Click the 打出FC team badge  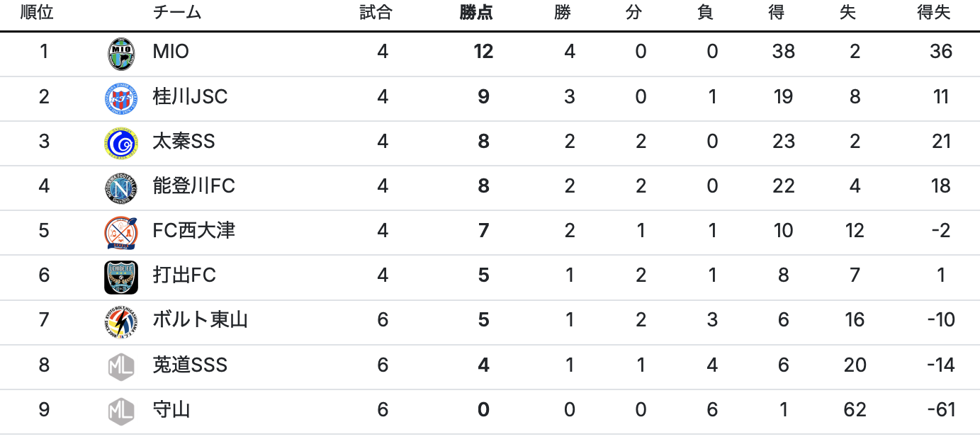coord(120,276)
